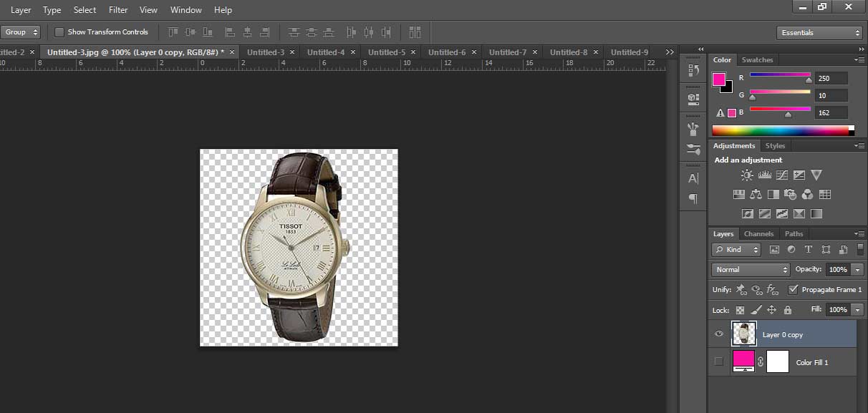Image resolution: width=868 pixels, height=413 pixels.
Task: Add a Color Lookup adjustment
Action: 825,194
